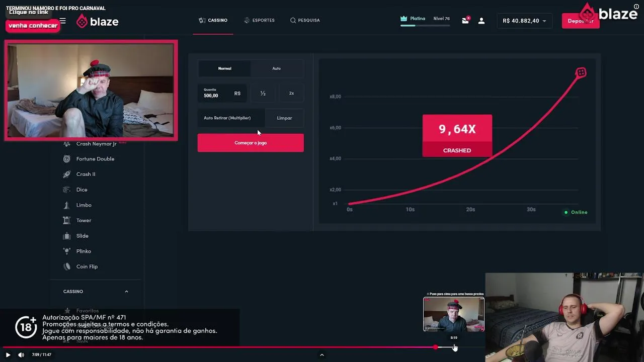The width and height of the screenshot is (644, 362).
Task: Click the Plinko icon
Action: pos(66,251)
